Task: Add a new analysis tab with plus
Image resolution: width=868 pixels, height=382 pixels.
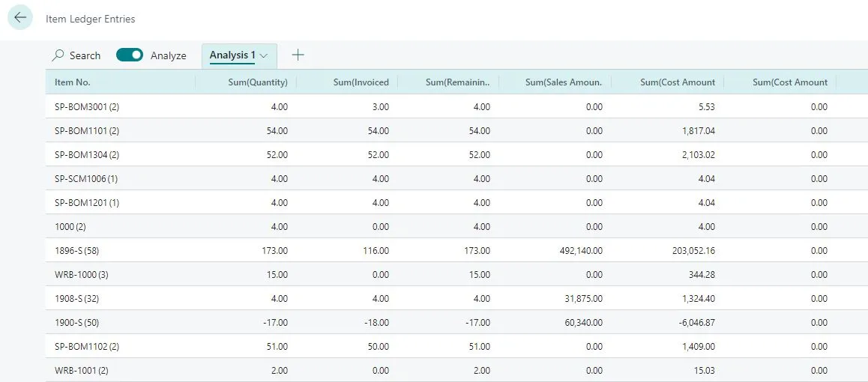Action: pyautogui.click(x=298, y=55)
